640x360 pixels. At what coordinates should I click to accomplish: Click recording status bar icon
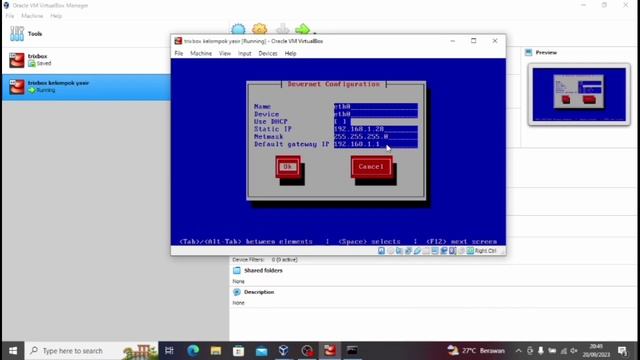click(444, 251)
